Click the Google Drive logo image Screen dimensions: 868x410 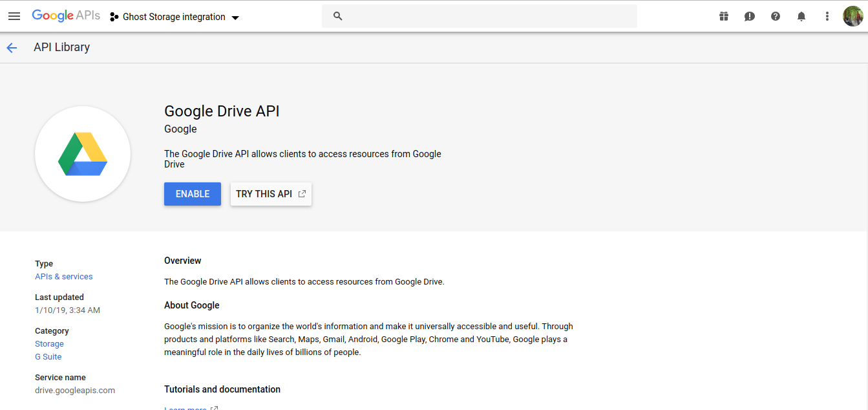click(83, 154)
